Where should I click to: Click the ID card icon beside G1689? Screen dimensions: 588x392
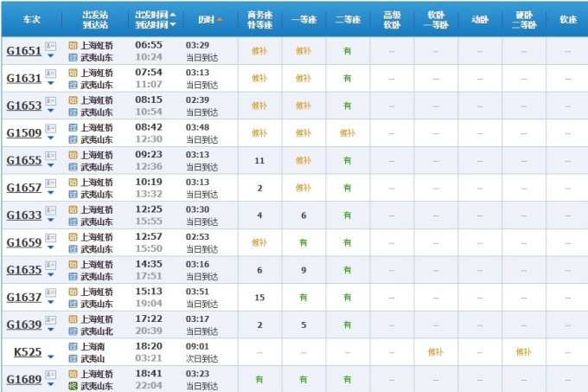pos(51,375)
